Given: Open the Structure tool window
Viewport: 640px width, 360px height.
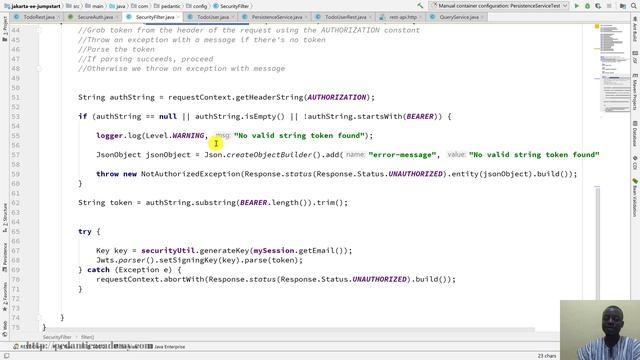Looking at the screenshot, I should point(4,218).
